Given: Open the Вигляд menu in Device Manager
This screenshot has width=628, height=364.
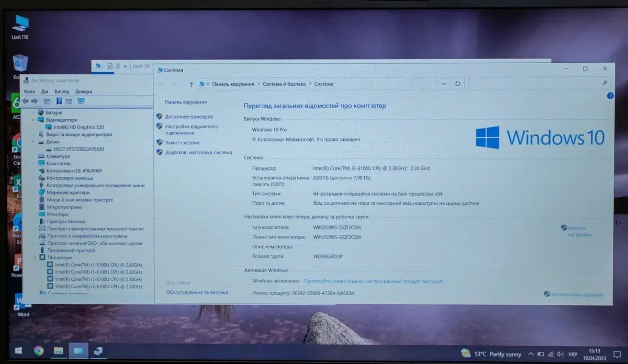Looking at the screenshot, I should tap(62, 92).
